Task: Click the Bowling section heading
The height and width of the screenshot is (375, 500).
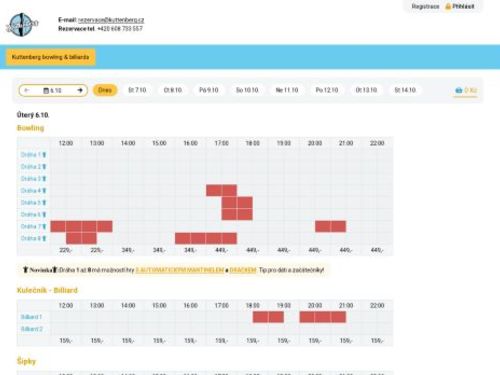Action: click(x=30, y=128)
